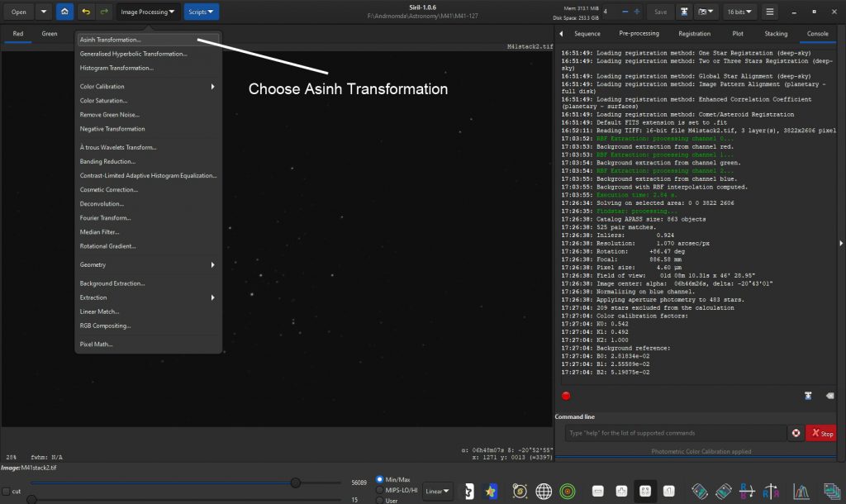Mirror the image about the vertical axis
The height and width of the screenshot is (504, 846).
coord(771,491)
